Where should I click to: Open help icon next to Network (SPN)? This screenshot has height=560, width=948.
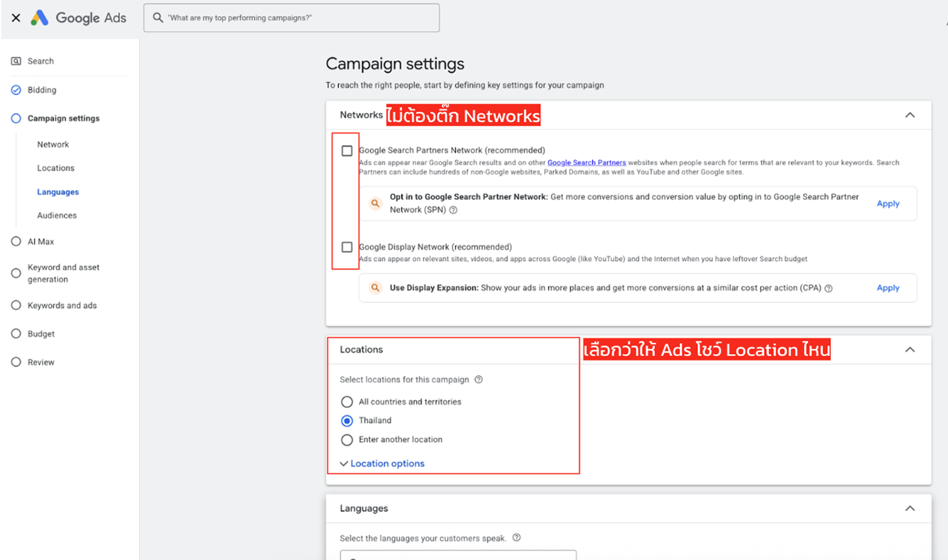[453, 210]
